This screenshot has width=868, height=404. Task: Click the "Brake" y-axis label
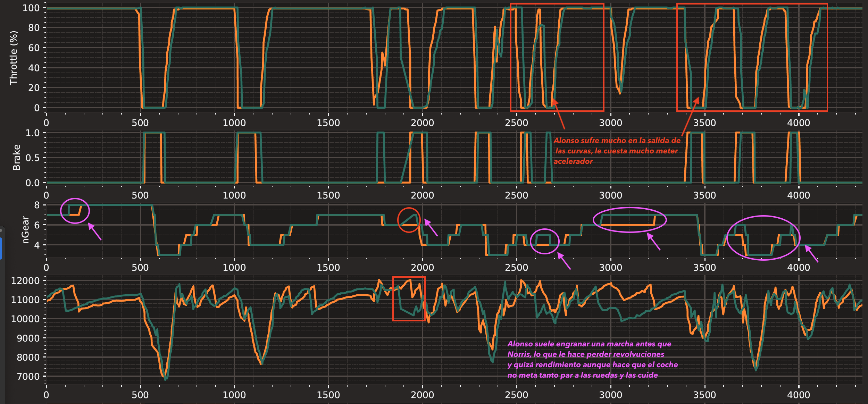click(16, 158)
